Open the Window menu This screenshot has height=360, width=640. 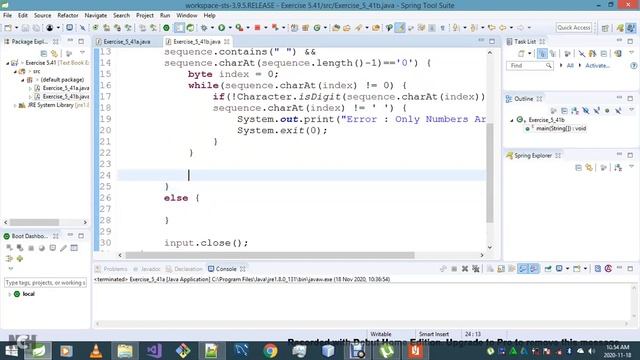coord(187,16)
